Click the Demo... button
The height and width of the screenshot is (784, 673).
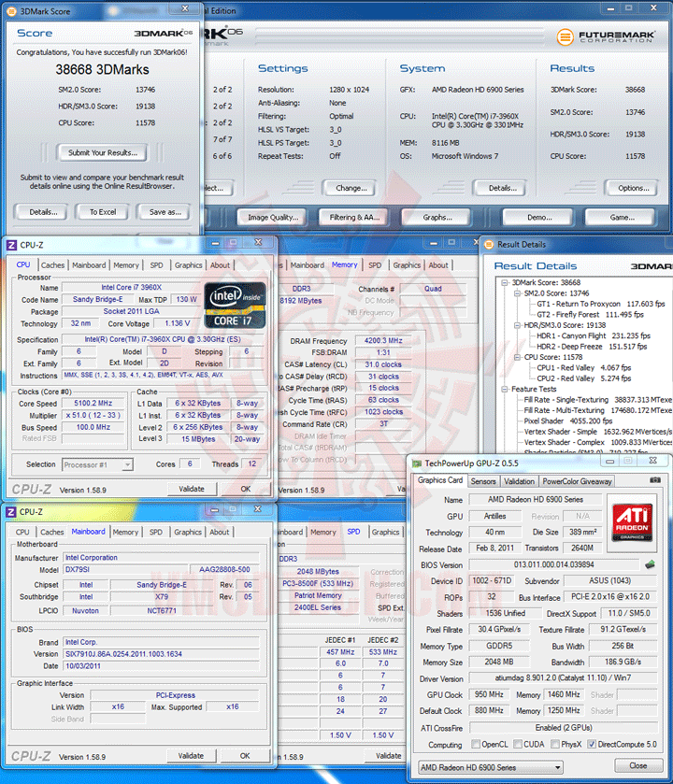tap(539, 217)
